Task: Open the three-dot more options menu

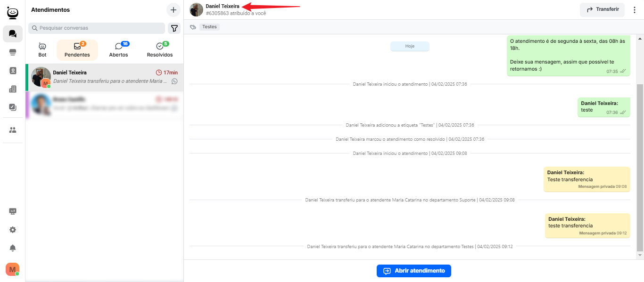Action: [635, 10]
